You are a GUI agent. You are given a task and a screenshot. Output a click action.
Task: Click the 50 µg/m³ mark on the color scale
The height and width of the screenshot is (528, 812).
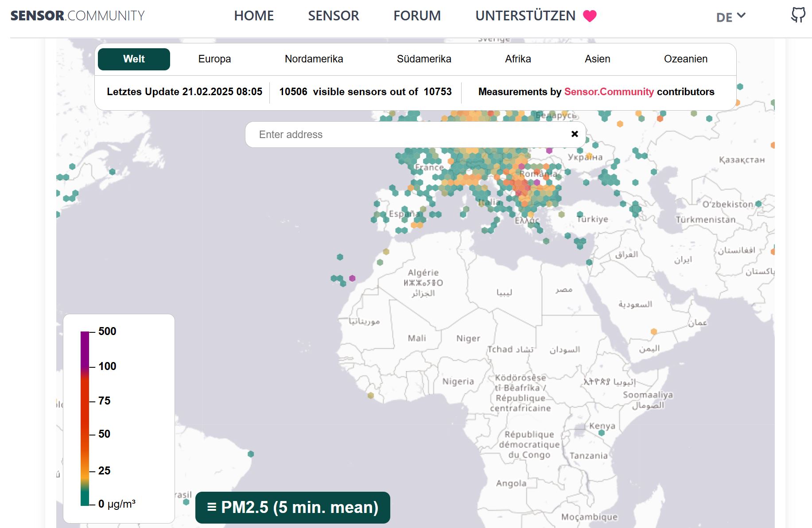(x=104, y=434)
